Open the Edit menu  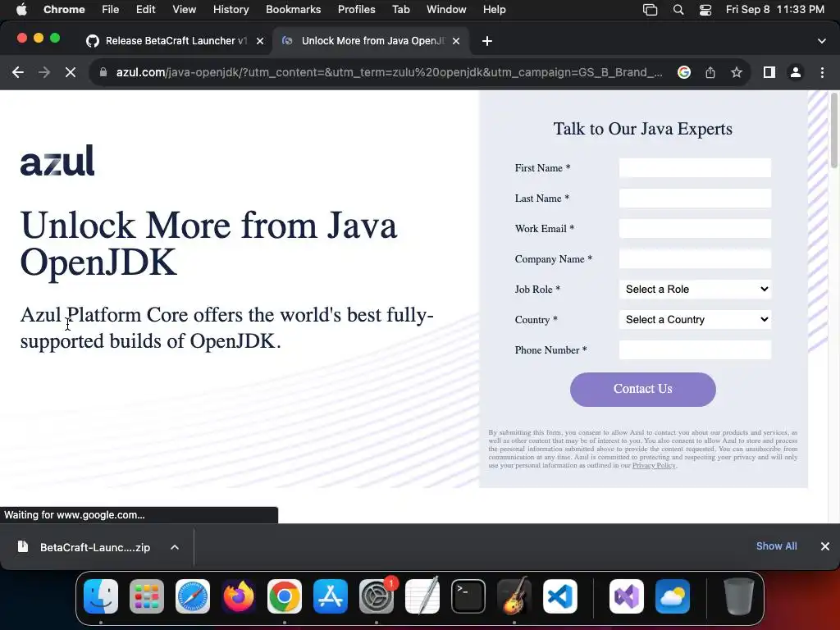[x=145, y=10]
